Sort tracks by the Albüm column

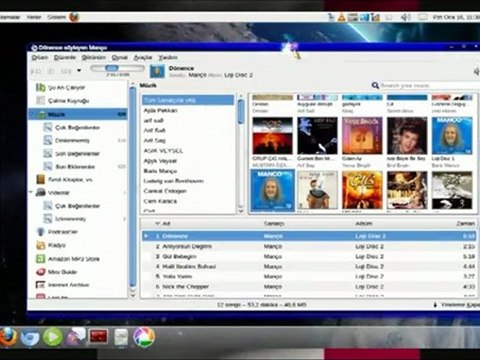point(364,223)
